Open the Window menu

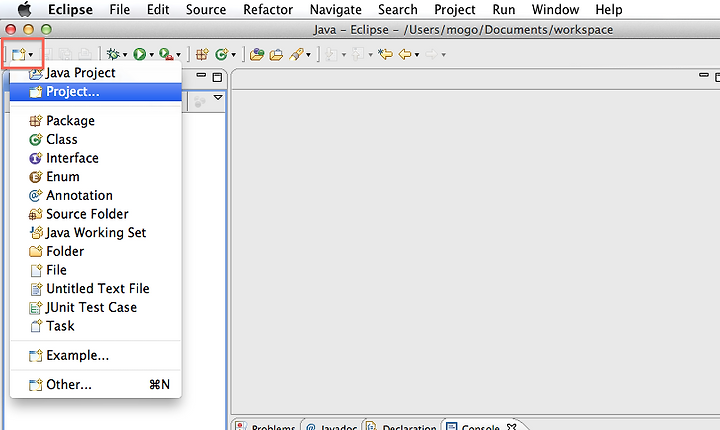tap(555, 9)
